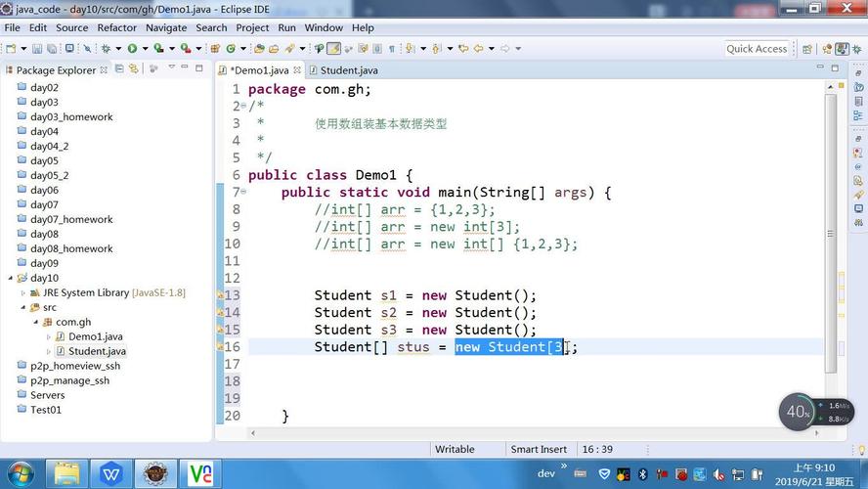Minimize the Package Explorer view icon

tap(185, 67)
